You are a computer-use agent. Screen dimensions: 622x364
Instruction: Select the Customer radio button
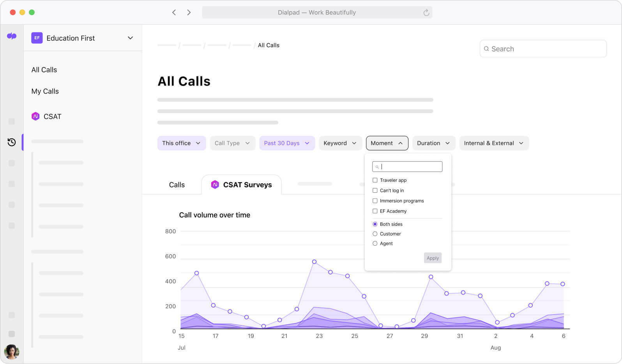pyautogui.click(x=375, y=234)
